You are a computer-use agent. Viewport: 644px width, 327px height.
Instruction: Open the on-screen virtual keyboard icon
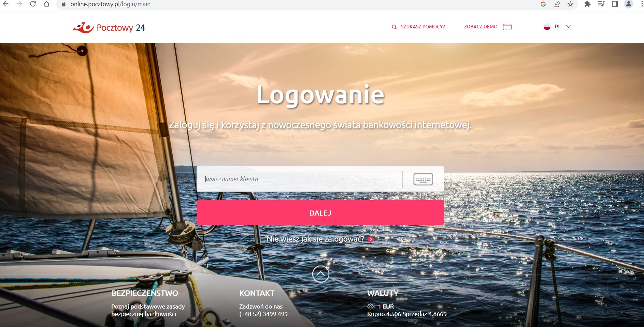tap(423, 179)
